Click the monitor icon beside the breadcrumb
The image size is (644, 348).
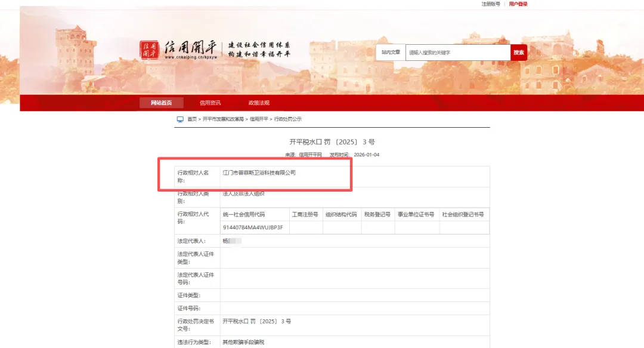click(180, 119)
